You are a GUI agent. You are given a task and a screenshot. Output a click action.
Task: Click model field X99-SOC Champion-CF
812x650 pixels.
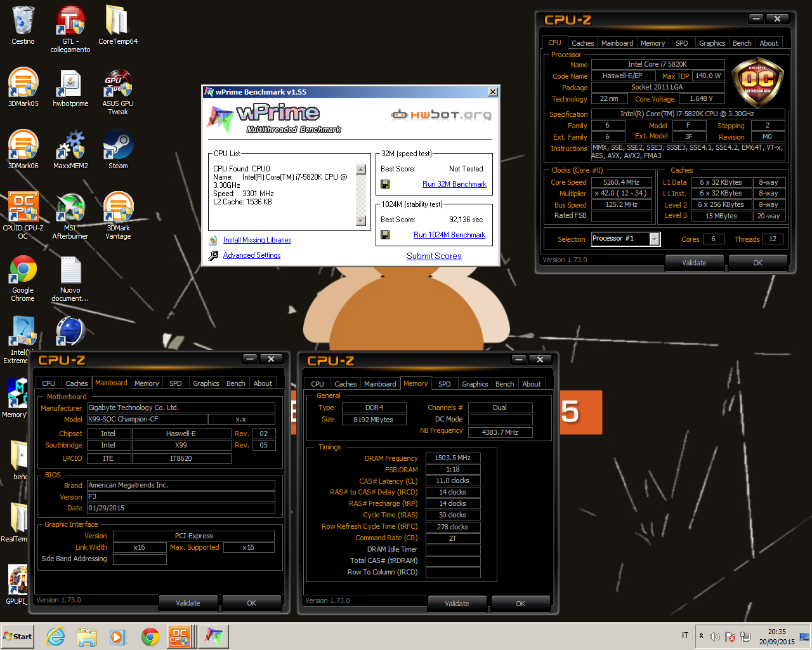[147, 419]
